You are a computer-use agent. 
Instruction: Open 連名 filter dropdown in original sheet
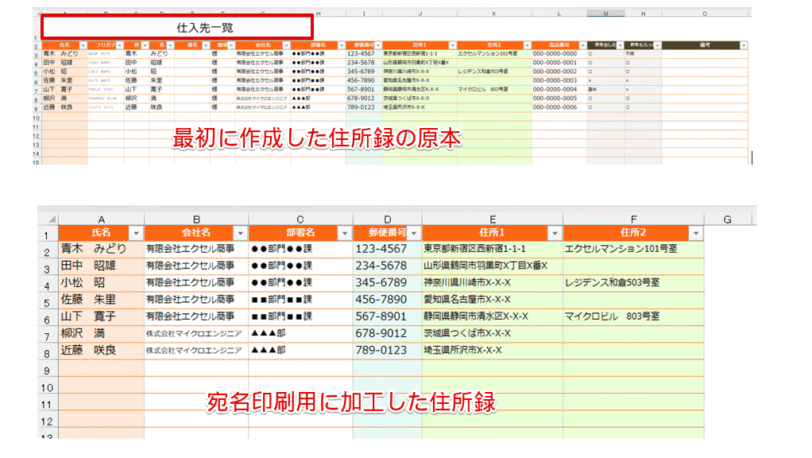coord(206,46)
